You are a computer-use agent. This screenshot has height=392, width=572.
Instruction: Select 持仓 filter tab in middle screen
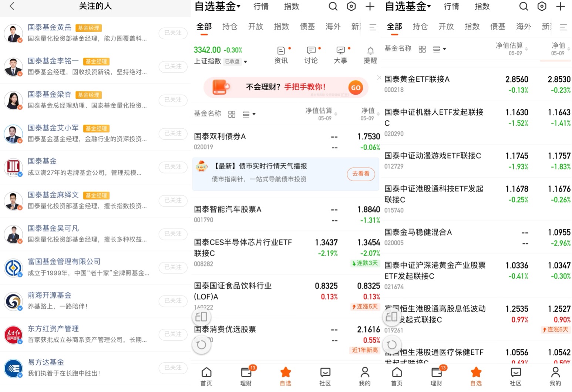pyautogui.click(x=230, y=27)
